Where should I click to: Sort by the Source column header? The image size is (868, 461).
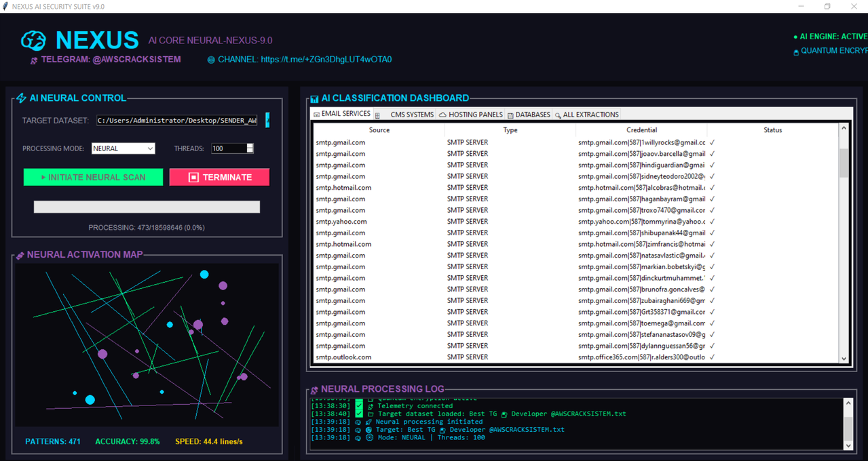pos(379,130)
